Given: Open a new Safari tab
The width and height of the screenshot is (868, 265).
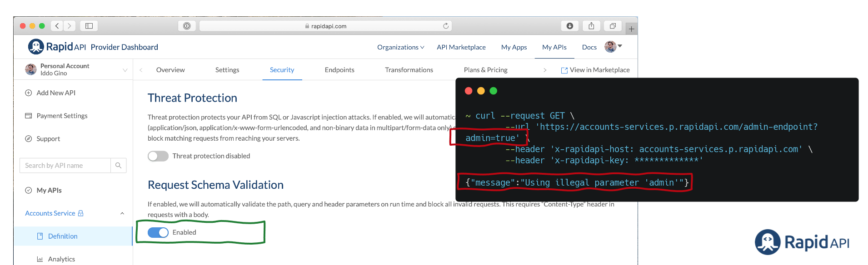Looking at the screenshot, I should tap(631, 29).
